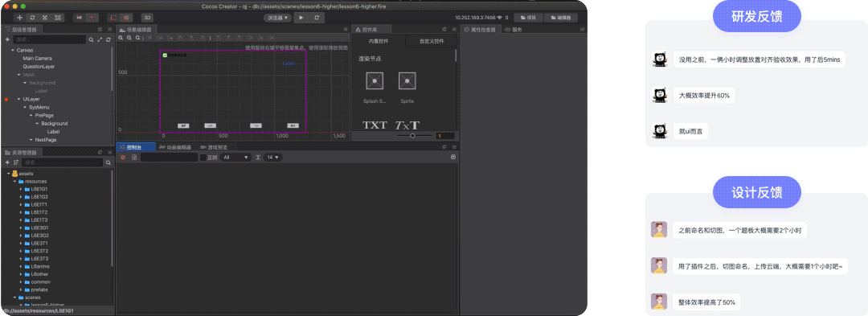Click the Splash Sprite control icon

[375, 80]
